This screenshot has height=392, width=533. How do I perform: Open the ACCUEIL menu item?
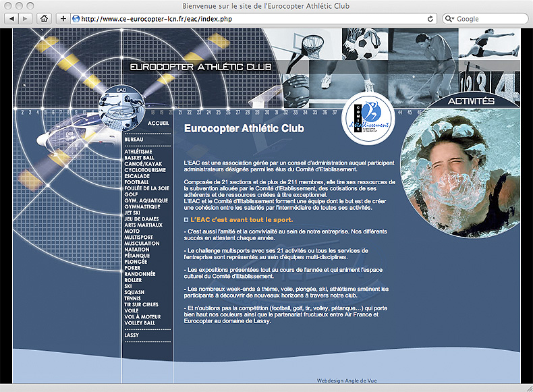pyautogui.click(x=158, y=123)
